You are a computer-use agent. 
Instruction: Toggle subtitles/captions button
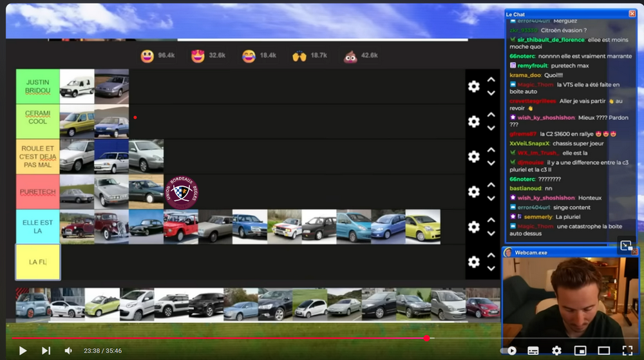click(533, 350)
